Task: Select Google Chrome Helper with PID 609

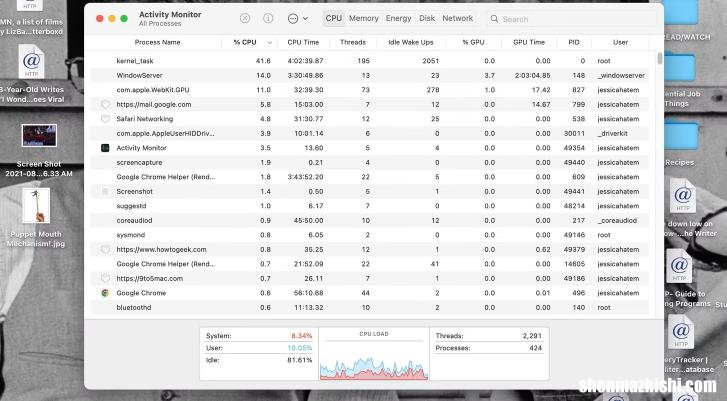Action: point(370,177)
